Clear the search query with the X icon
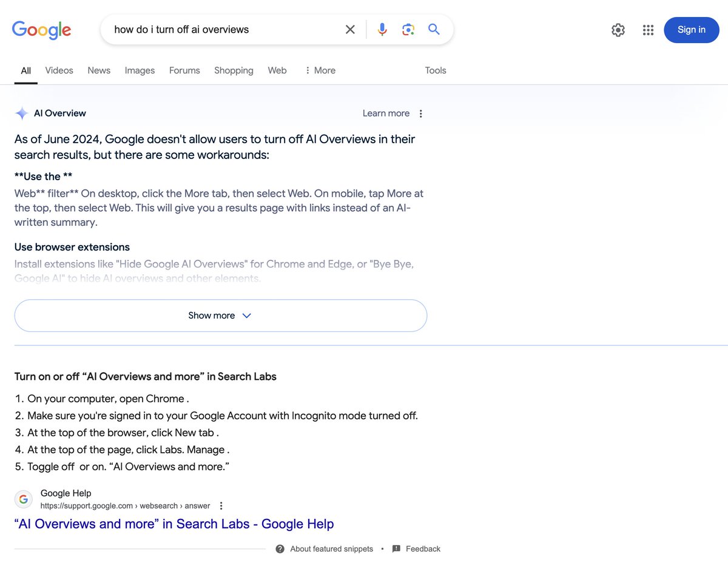The image size is (728, 562). (350, 29)
